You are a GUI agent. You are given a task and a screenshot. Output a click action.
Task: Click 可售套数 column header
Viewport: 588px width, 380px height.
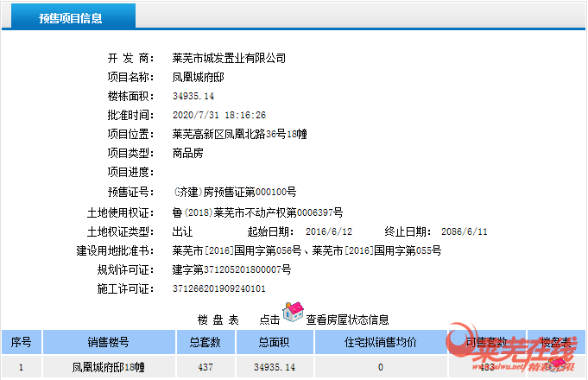coord(487,342)
